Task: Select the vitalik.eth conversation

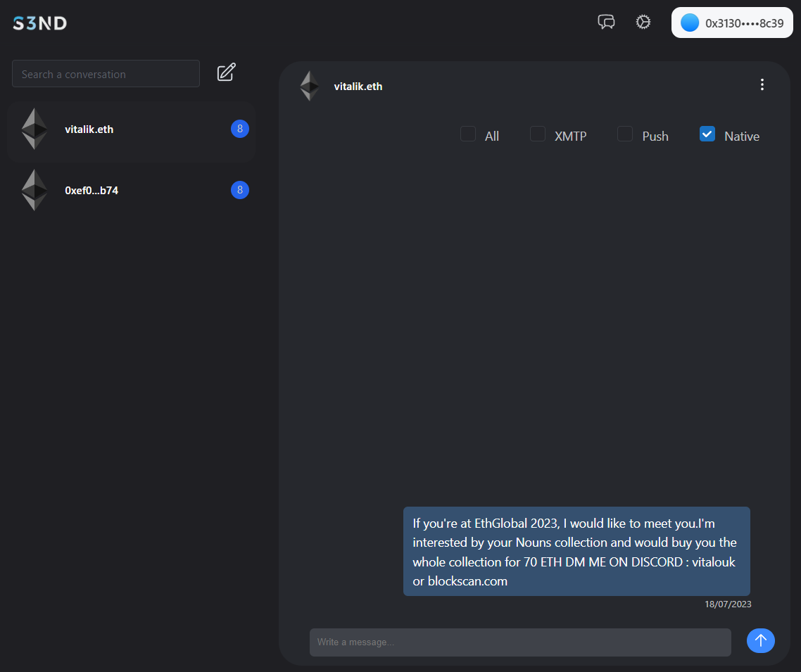Action: pos(131,131)
